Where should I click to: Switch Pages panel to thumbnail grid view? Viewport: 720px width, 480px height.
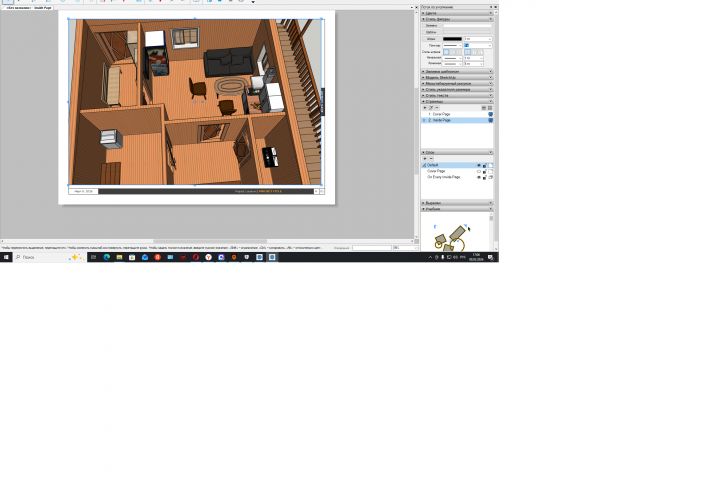pos(490,107)
